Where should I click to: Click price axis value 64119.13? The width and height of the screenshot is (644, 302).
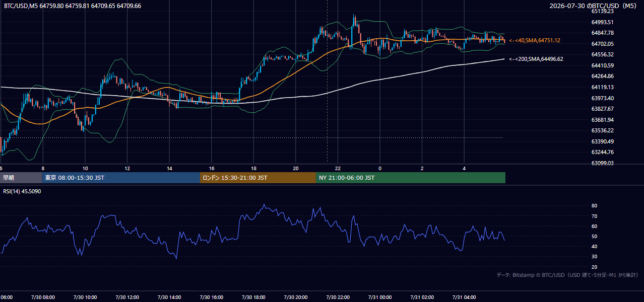603,87
